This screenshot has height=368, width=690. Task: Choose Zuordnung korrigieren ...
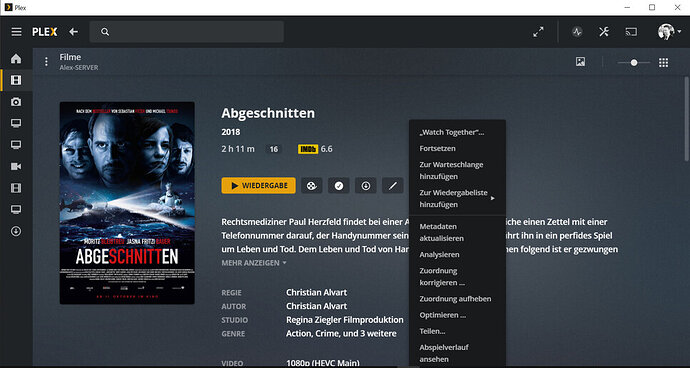pyautogui.click(x=457, y=277)
